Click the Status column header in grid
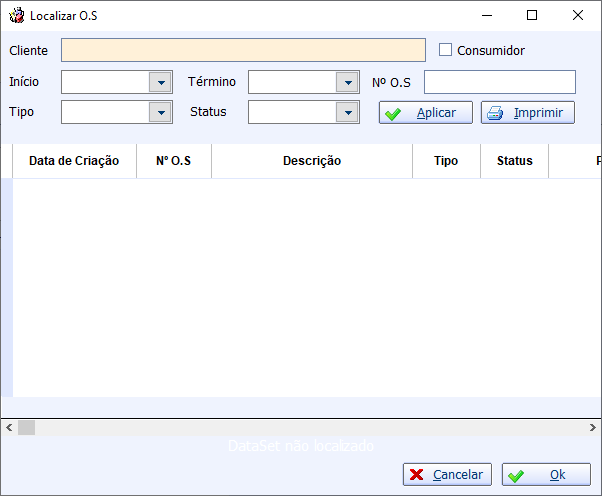602x496 pixels. 514,161
